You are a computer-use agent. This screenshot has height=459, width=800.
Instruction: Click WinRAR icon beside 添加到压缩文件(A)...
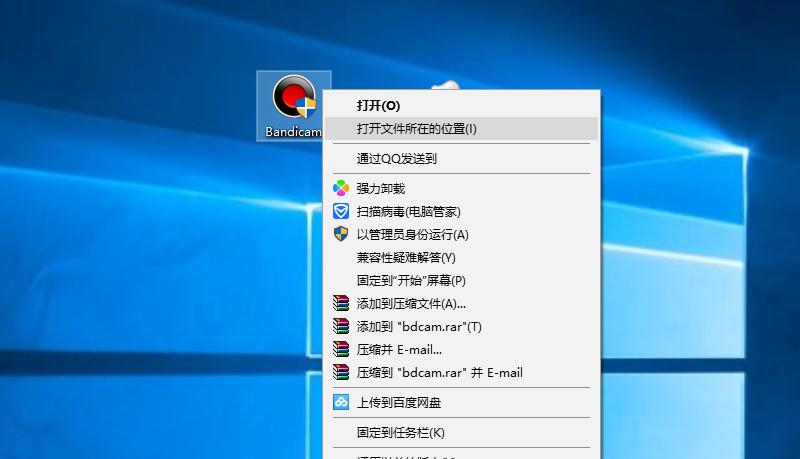pos(341,303)
